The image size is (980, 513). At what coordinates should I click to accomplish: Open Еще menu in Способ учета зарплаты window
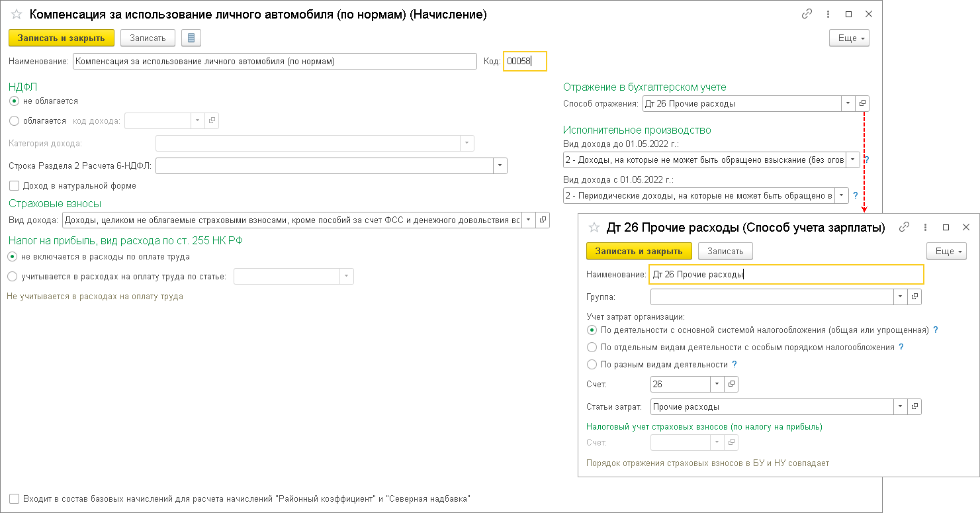[x=947, y=251]
